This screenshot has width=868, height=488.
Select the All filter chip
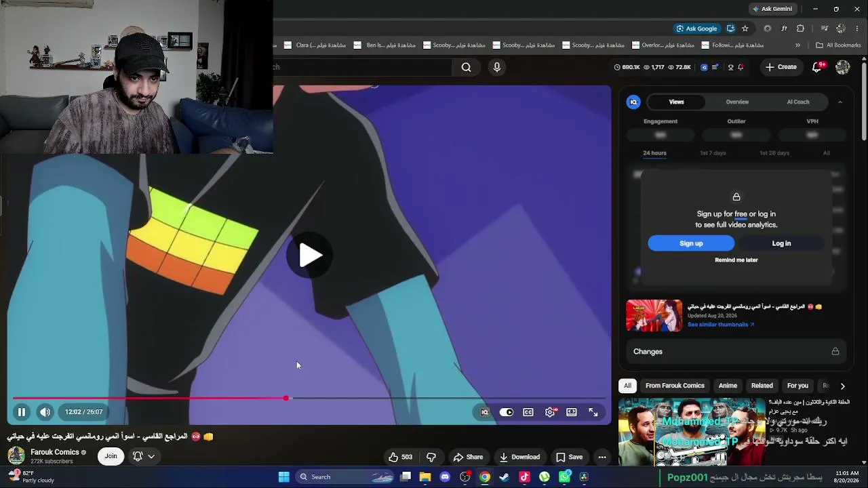tap(627, 386)
